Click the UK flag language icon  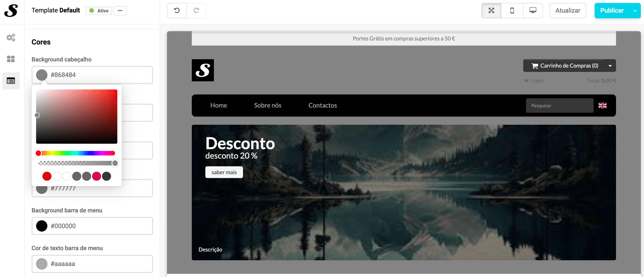pyautogui.click(x=602, y=106)
